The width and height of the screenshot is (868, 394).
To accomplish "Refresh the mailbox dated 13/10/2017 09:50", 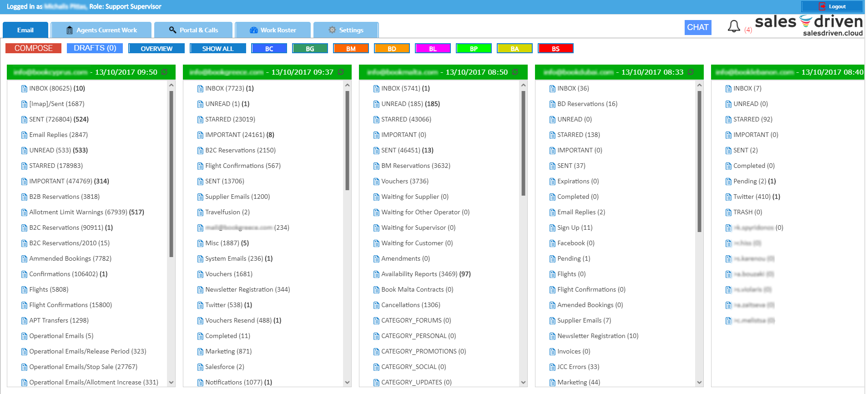I will (x=165, y=72).
